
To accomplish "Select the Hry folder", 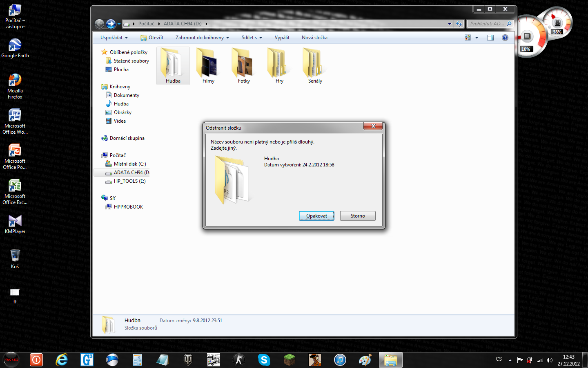I will (279, 65).
